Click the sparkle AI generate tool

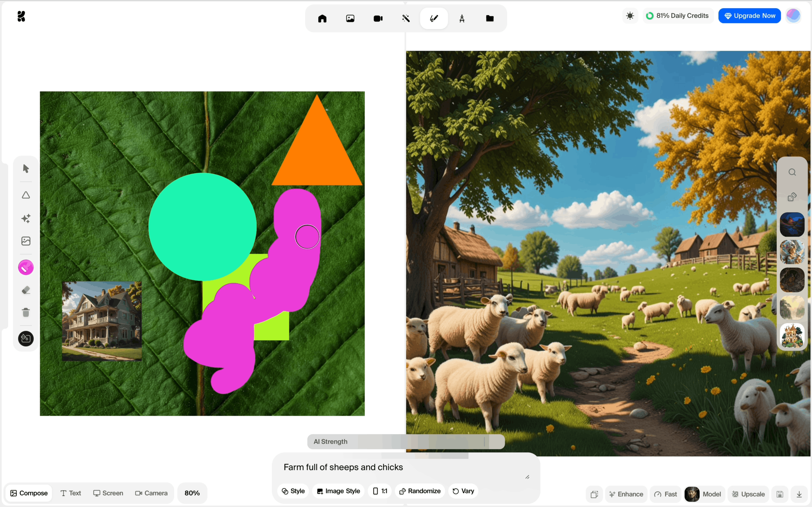pyautogui.click(x=26, y=218)
